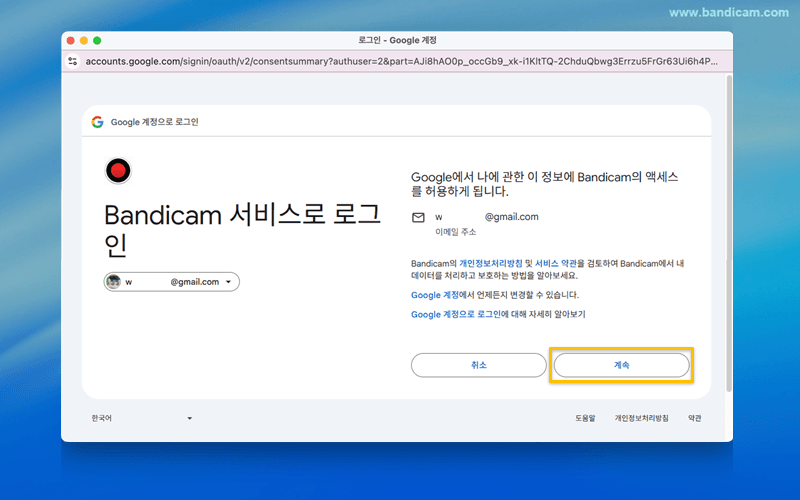Click the Google G logo
This screenshot has width=800, height=500.
97,122
